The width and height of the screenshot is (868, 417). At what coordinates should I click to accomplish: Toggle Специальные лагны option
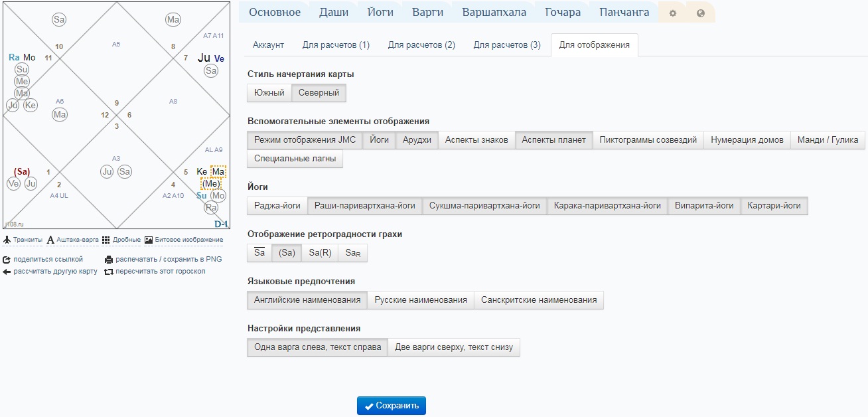[295, 159]
